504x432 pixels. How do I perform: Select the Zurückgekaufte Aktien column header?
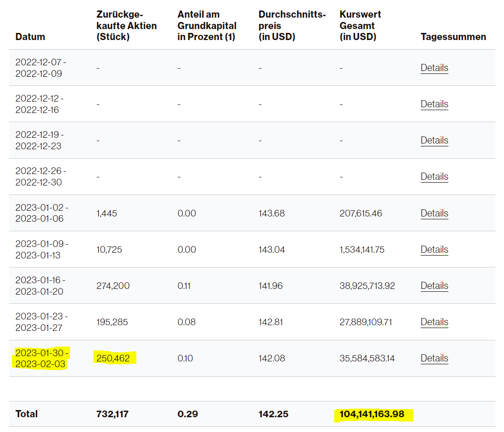click(126, 26)
